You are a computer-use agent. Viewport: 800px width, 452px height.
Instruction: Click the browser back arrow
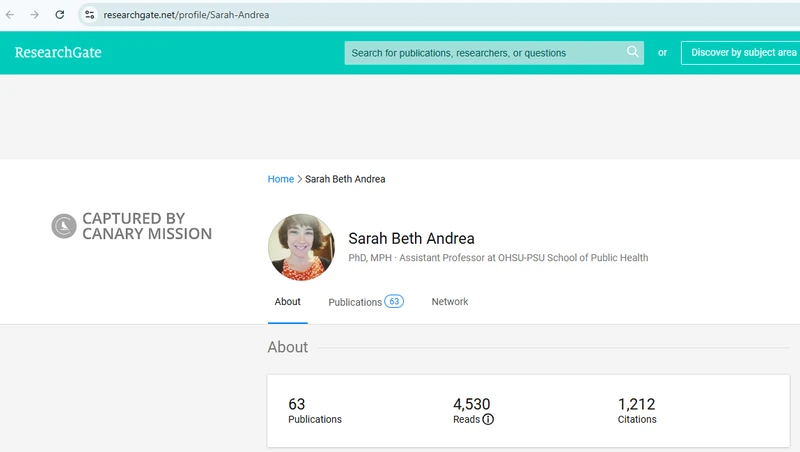[11, 15]
